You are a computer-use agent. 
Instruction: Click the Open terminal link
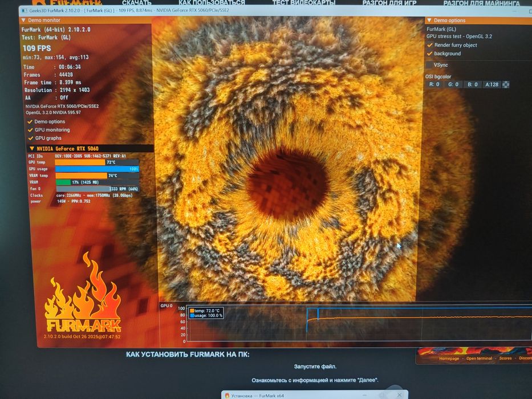(x=479, y=359)
